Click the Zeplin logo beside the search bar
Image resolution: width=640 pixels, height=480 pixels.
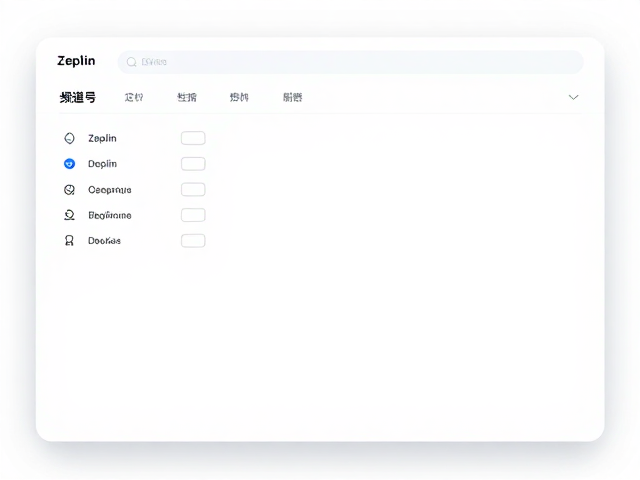click(x=76, y=61)
